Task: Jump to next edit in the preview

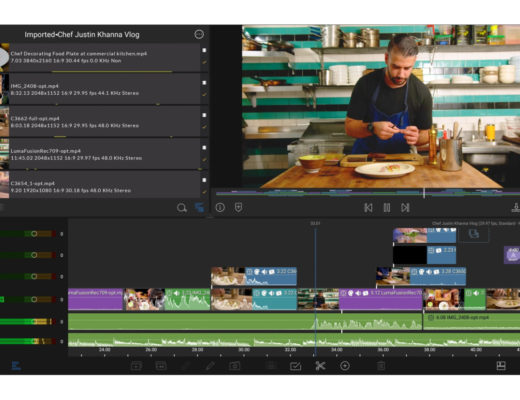Action: tap(405, 208)
